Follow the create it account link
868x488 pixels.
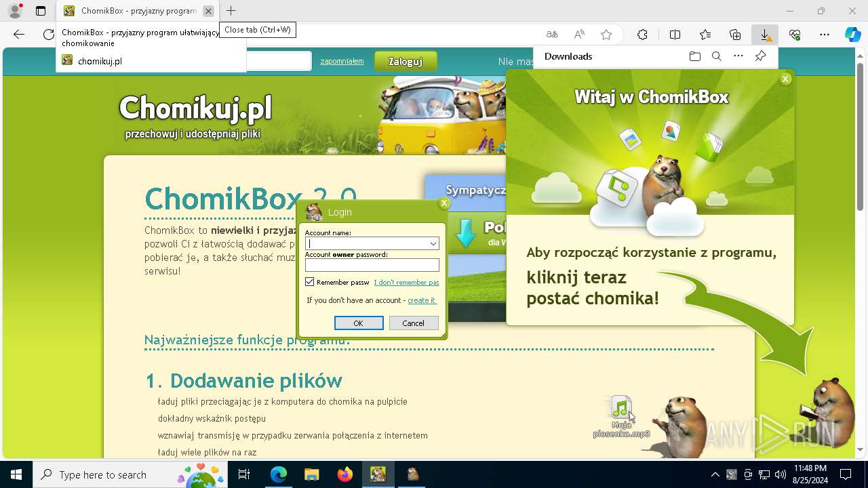(422, 300)
